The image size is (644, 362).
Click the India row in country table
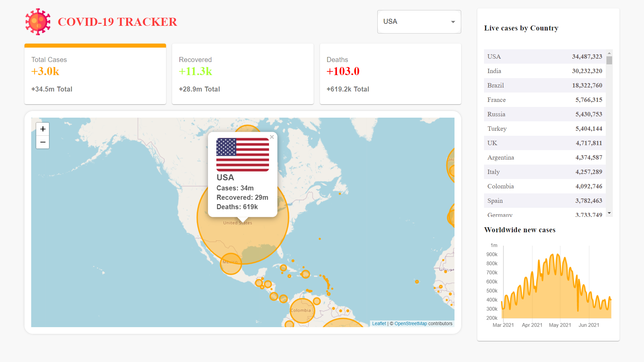coord(544,71)
